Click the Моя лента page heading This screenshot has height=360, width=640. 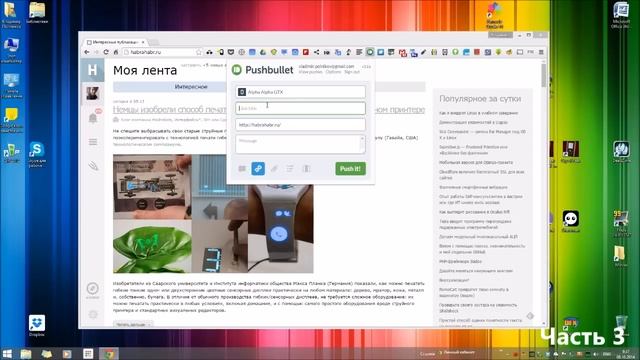tap(145, 70)
